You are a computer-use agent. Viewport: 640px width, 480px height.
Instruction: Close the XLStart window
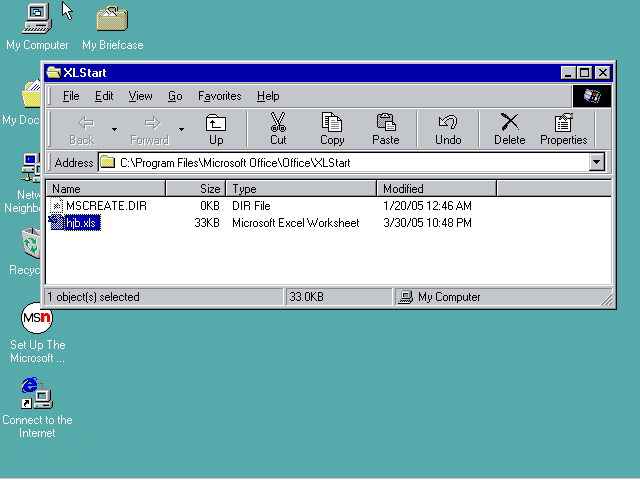point(602,73)
